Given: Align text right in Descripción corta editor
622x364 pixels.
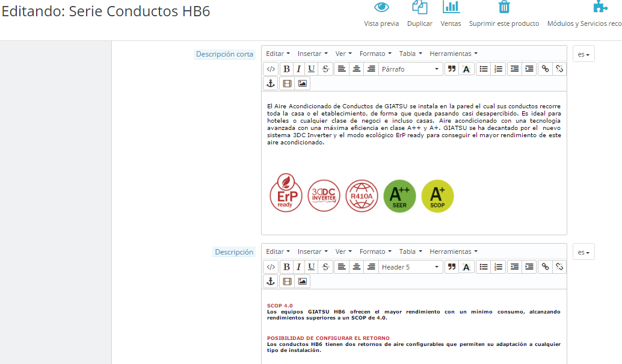Looking at the screenshot, I should (x=371, y=69).
